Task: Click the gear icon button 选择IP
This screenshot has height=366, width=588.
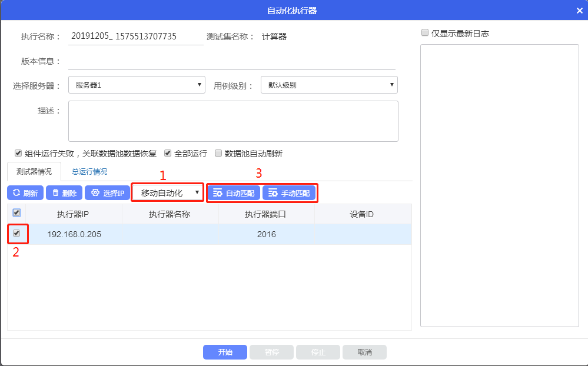Action: (107, 193)
